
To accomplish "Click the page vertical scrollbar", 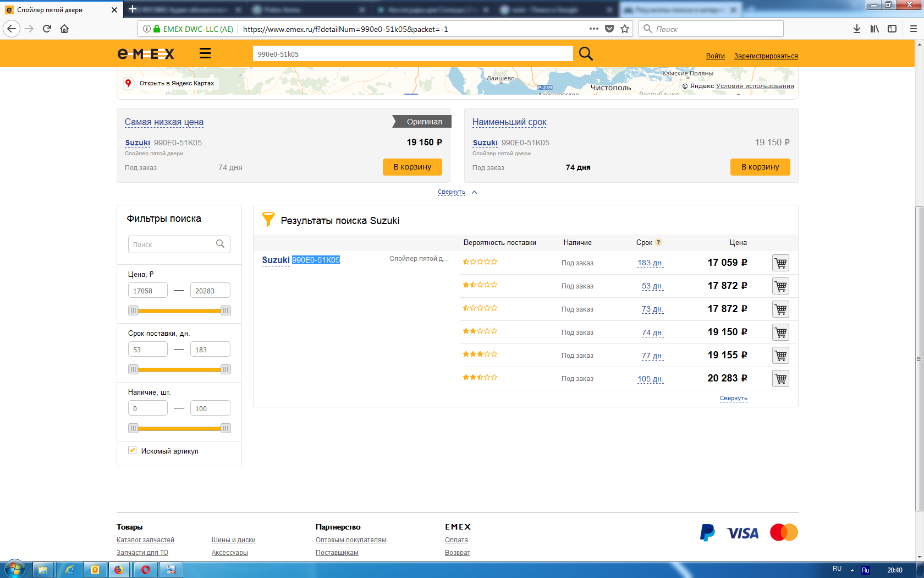I will point(919,359).
